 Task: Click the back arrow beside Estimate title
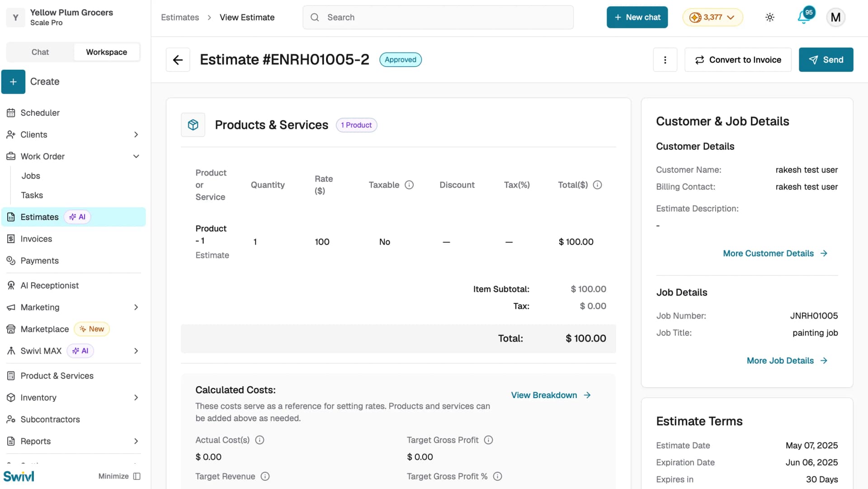tap(178, 60)
